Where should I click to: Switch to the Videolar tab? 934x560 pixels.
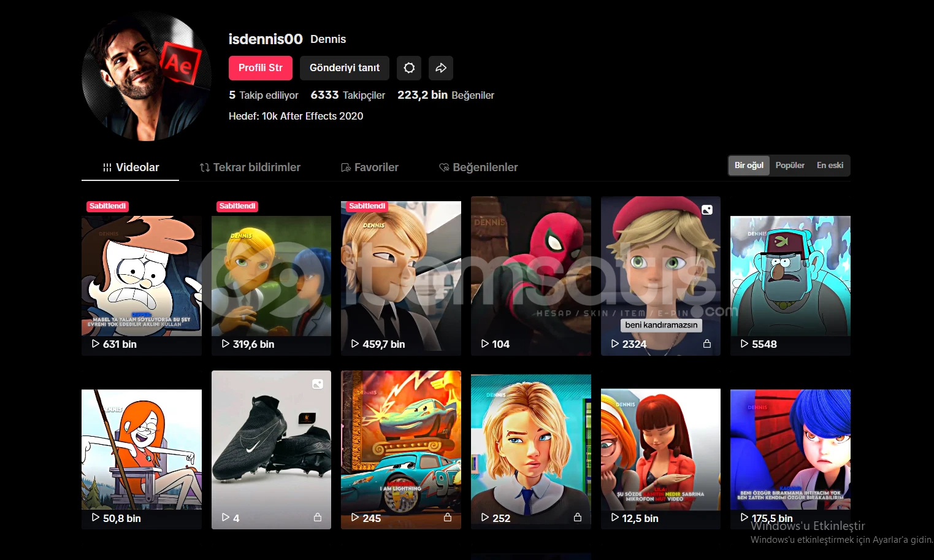[130, 167]
